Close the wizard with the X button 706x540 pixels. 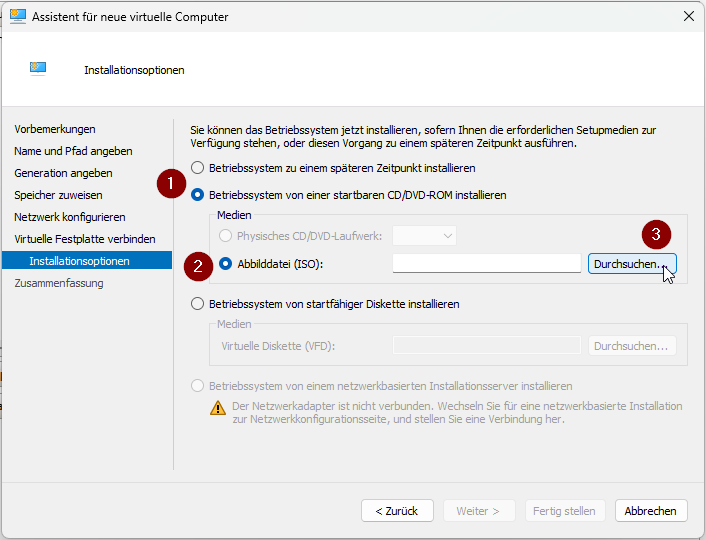[688, 17]
